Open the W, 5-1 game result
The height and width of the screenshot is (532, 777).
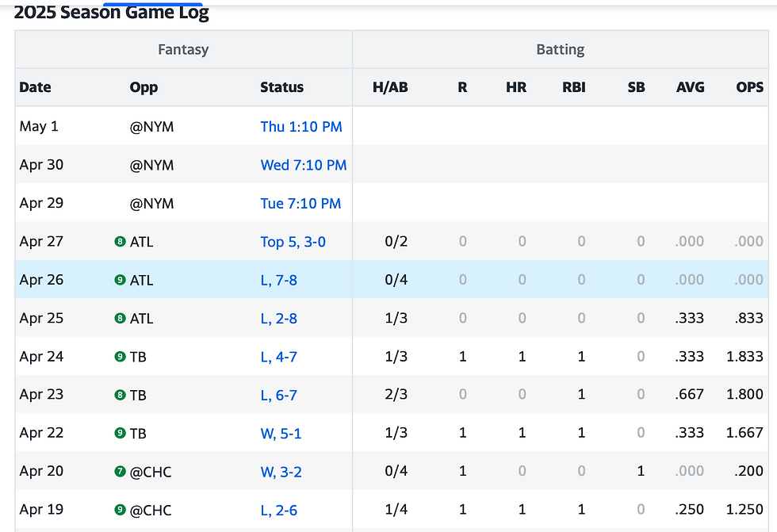(x=281, y=433)
